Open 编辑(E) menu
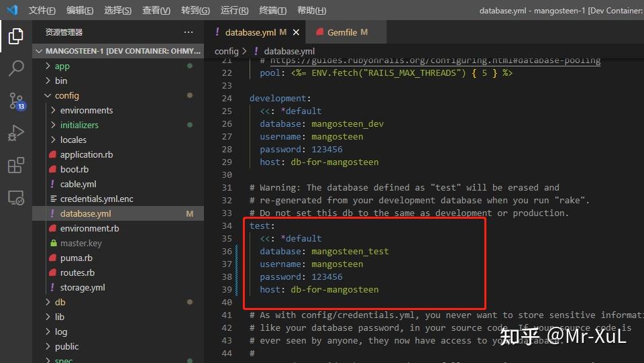This screenshot has height=363, width=644. [x=80, y=10]
